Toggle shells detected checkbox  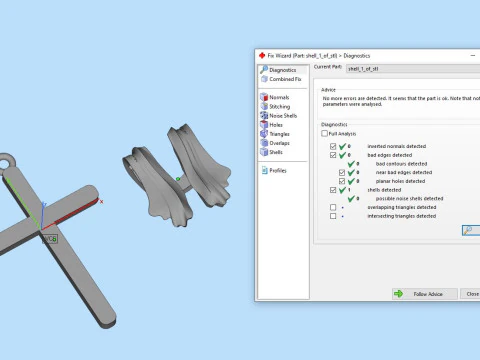pos(333,190)
